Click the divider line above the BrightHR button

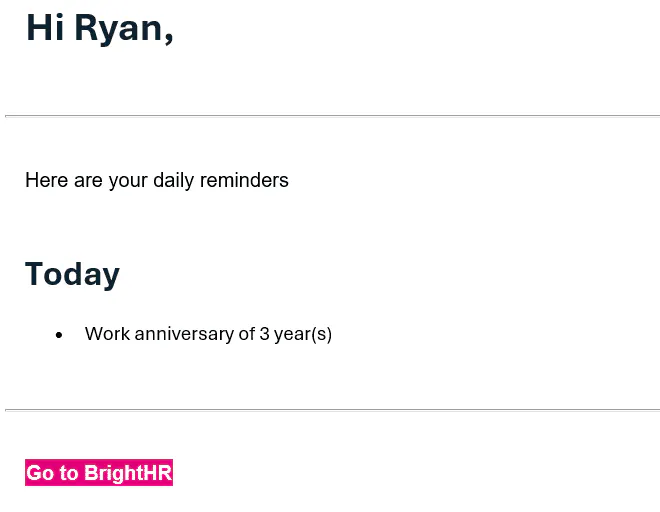332,410
